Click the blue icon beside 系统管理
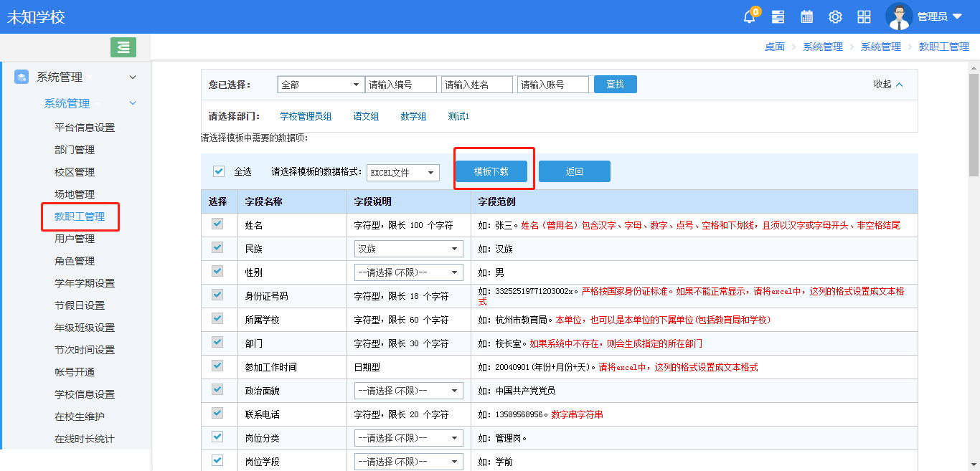Viewport: 980px width, 471px height. pos(20,77)
